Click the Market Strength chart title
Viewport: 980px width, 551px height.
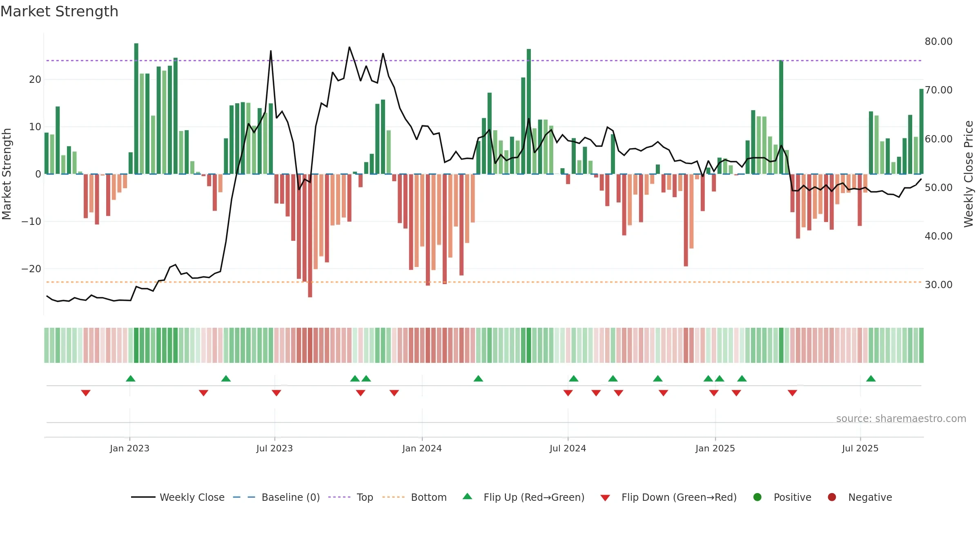(59, 11)
